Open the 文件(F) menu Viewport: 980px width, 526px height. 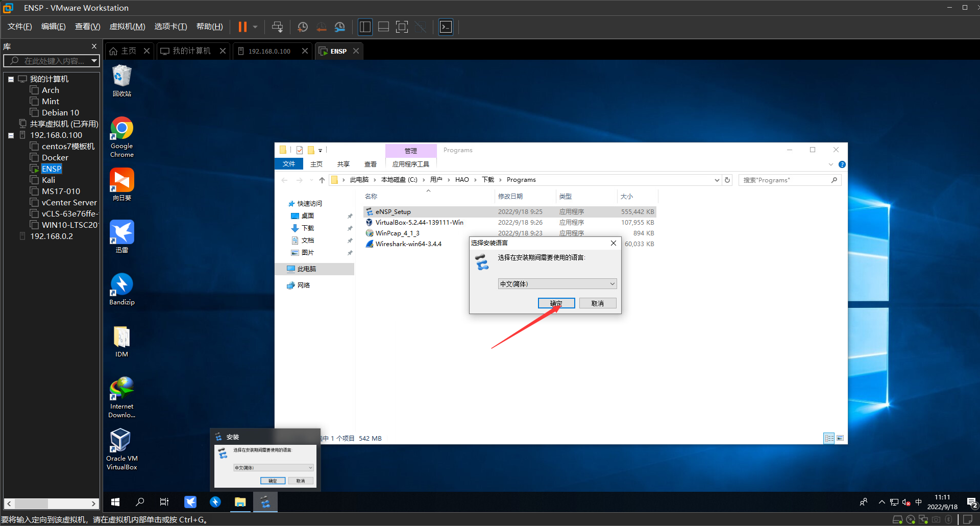tap(19, 27)
